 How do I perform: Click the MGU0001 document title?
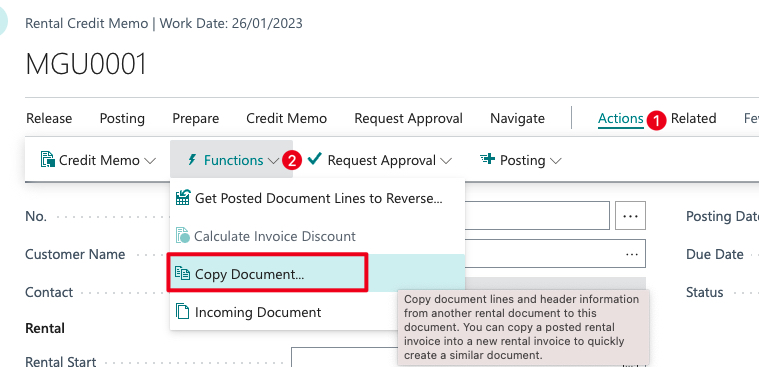[86, 64]
